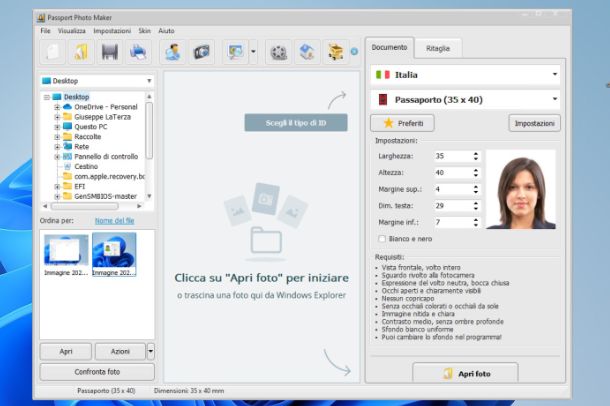610x406 pixels.
Task: Open the arrow beside the picture export icon
Action: 253,52
